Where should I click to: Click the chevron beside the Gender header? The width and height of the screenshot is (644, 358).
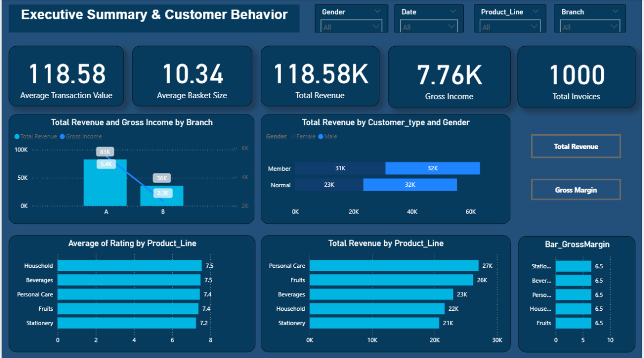click(x=377, y=11)
